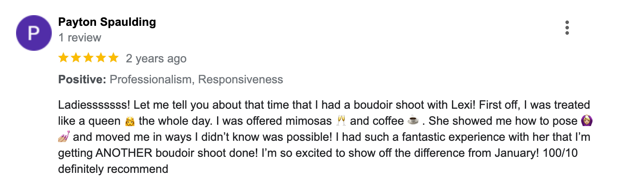Click the third gold rating star
Viewport: 644px width, 180px height.
pyautogui.click(x=88, y=58)
